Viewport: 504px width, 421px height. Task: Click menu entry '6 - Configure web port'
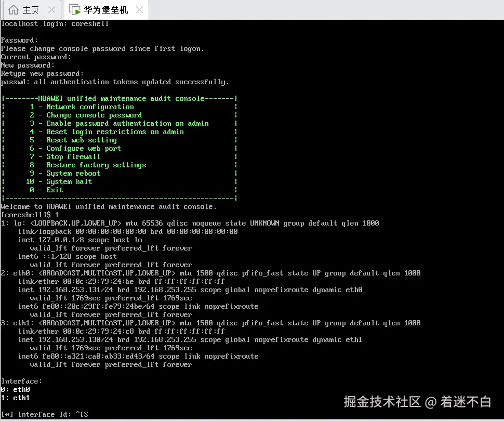[x=75, y=149]
